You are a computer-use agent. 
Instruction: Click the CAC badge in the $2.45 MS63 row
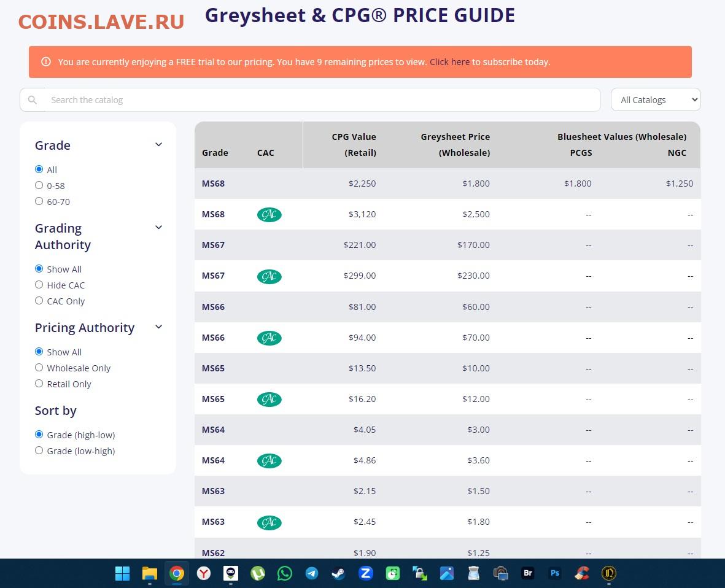269,522
